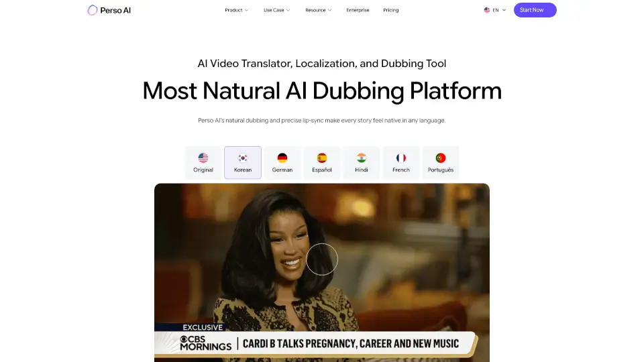
Task: Go to the Pricing page
Action: coord(391,10)
